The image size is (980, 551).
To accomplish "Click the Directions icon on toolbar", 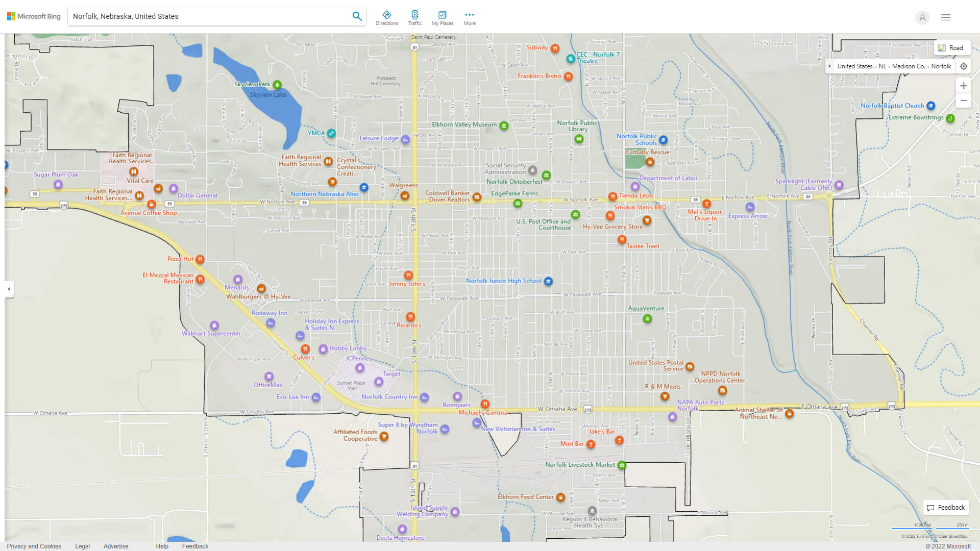I will click(x=387, y=14).
